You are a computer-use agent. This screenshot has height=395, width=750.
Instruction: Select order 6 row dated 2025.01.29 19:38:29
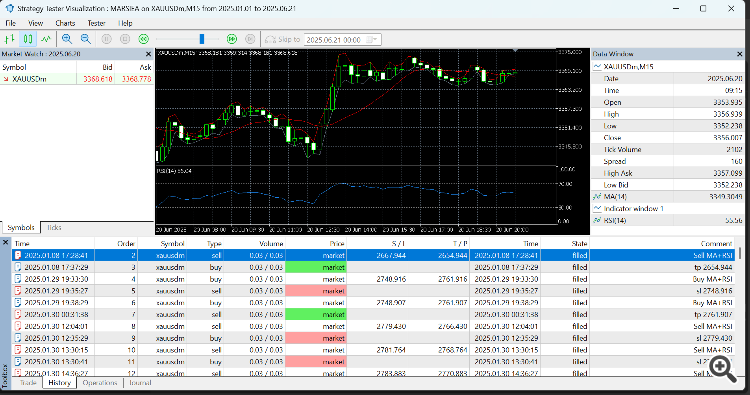click(x=373, y=303)
